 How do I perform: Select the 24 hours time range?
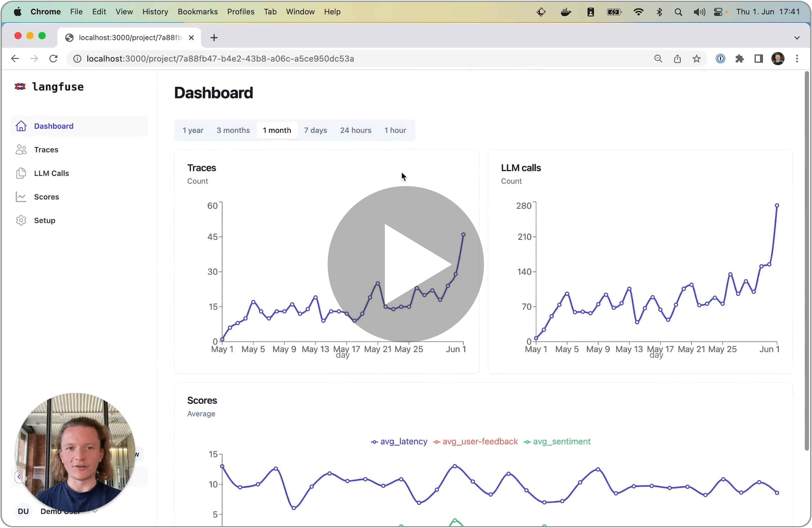356,130
